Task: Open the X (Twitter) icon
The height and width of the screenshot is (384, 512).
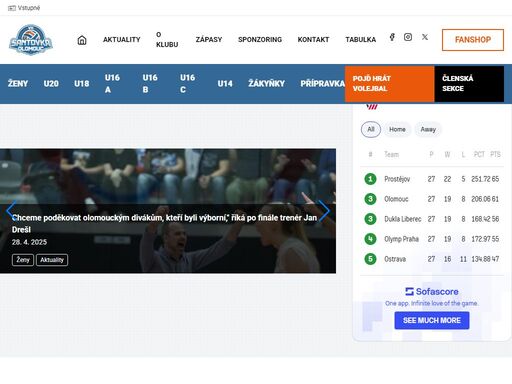Action: click(x=425, y=37)
